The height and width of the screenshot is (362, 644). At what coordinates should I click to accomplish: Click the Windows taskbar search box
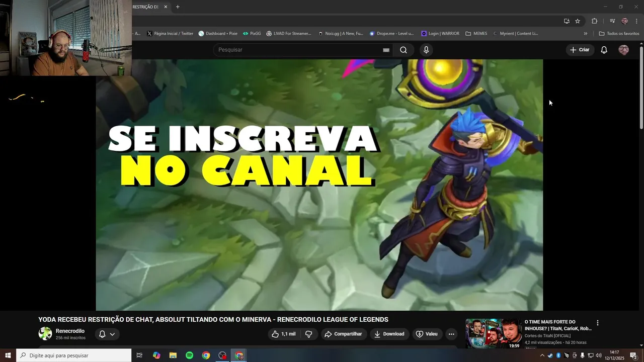[x=74, y=355]
